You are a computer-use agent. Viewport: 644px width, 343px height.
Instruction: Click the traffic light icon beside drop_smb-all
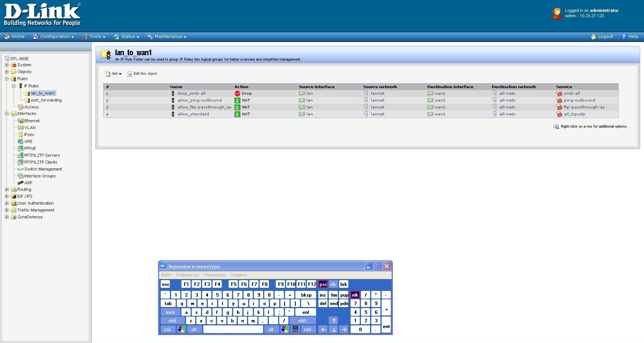pos(173,94)
